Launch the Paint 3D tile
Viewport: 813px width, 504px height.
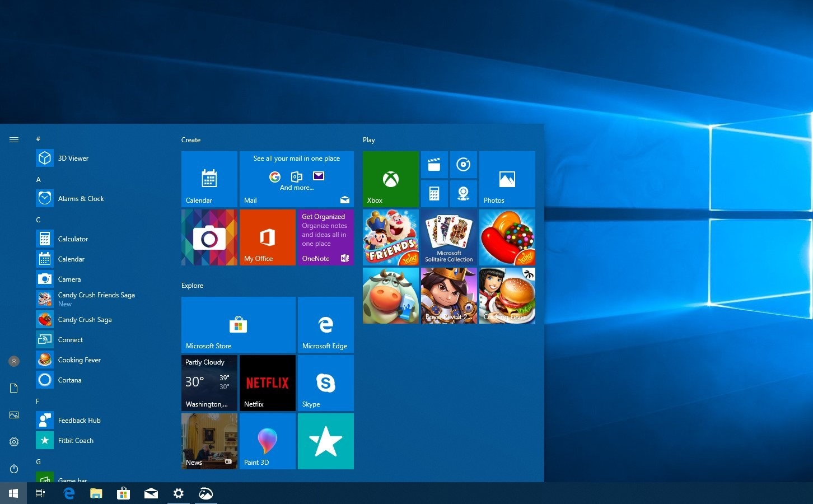tap(268, 441)
